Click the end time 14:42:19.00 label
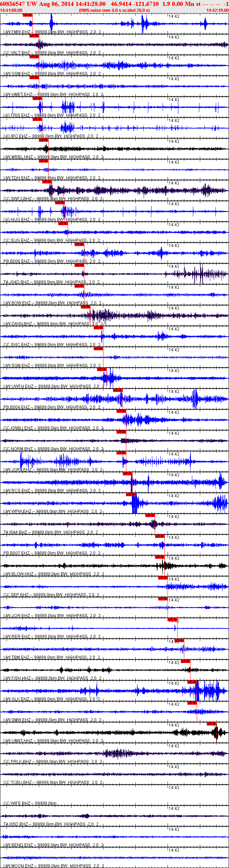This screenshot has height=868, width=229. pyautogui.click(x=218, y=10)
